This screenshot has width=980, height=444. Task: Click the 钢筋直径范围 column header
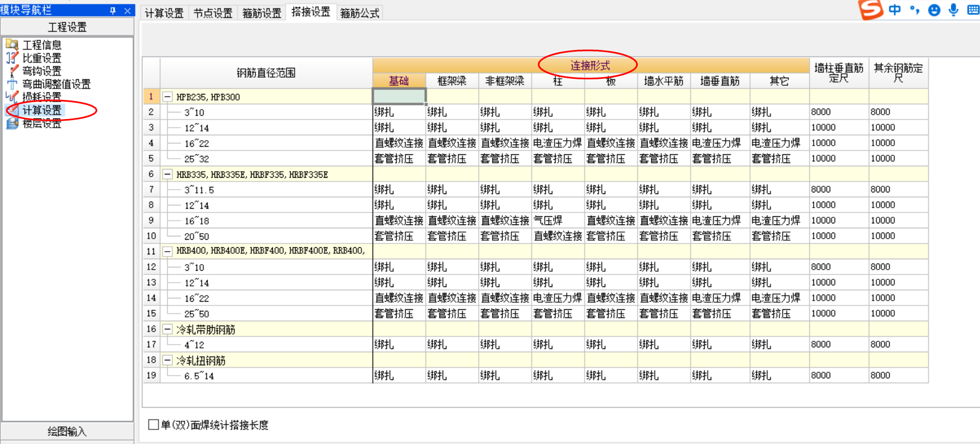coord(266,73)
